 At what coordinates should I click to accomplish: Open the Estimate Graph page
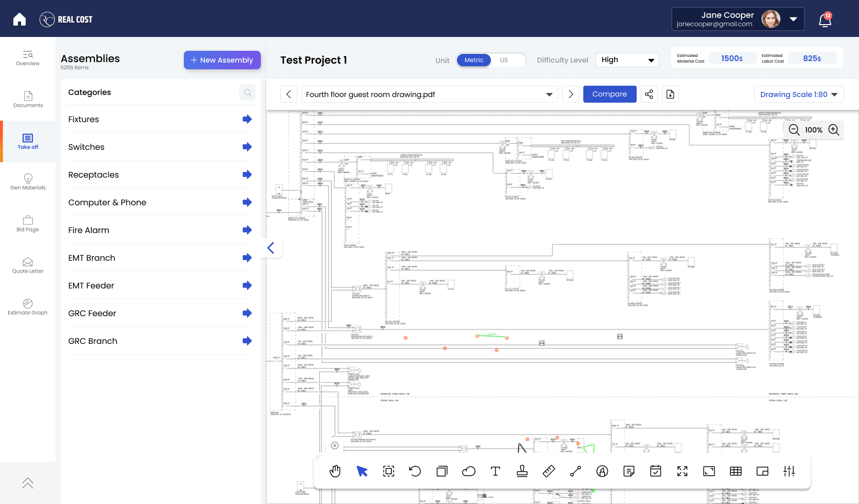[x=28, y=307]
